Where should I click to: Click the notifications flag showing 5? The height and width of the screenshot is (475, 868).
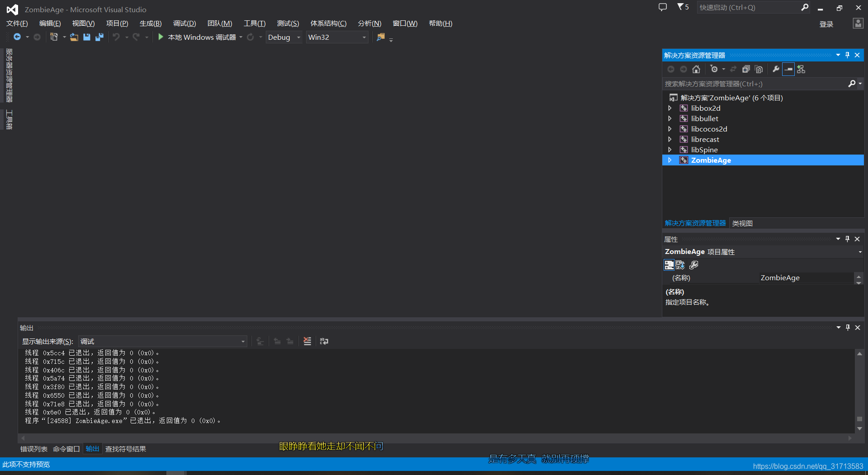pos(683,7)
